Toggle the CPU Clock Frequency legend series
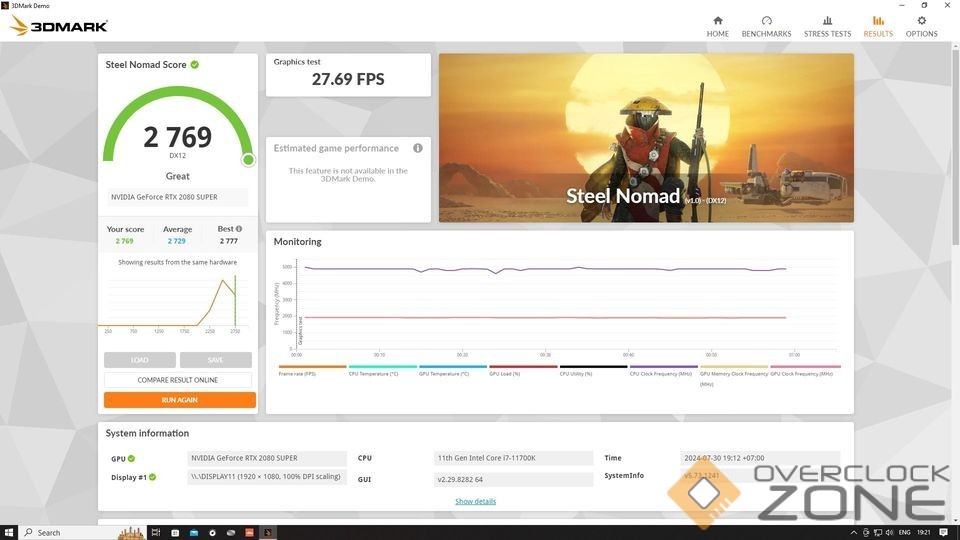 [664, 370]
